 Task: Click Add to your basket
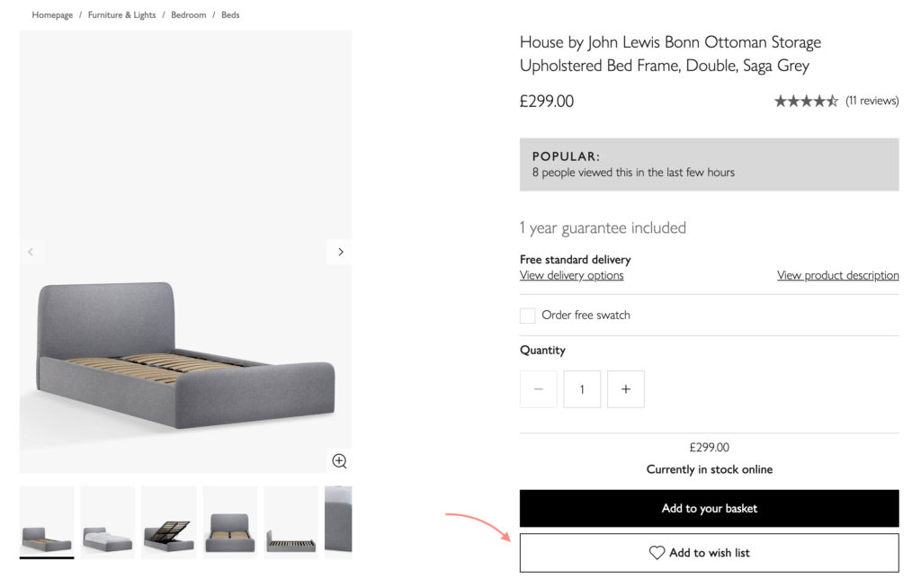click(x=709, y=508)
